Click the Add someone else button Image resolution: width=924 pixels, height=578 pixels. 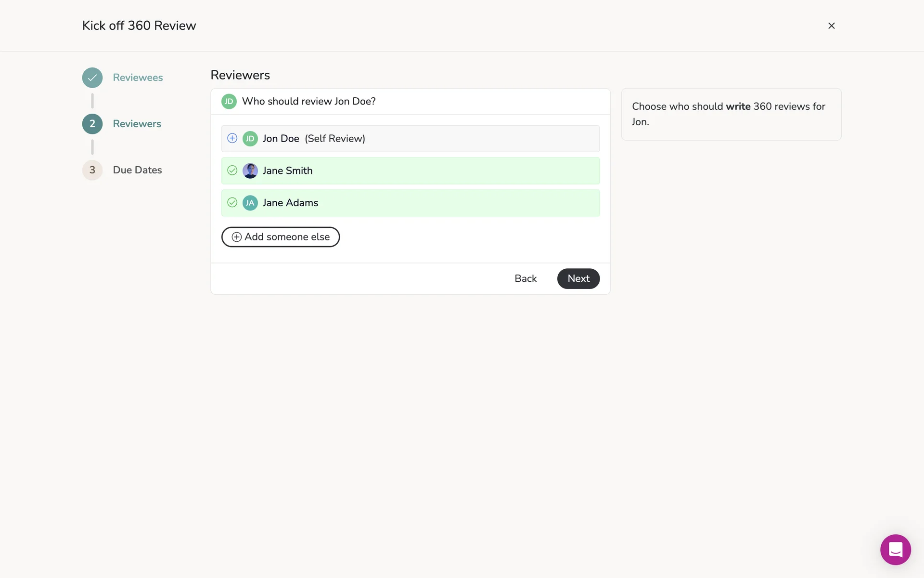(x=281, y=237)
